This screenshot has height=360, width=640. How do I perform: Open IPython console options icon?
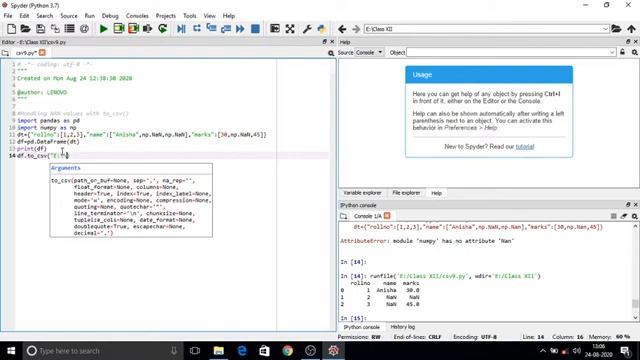click(x=635, y=216)
